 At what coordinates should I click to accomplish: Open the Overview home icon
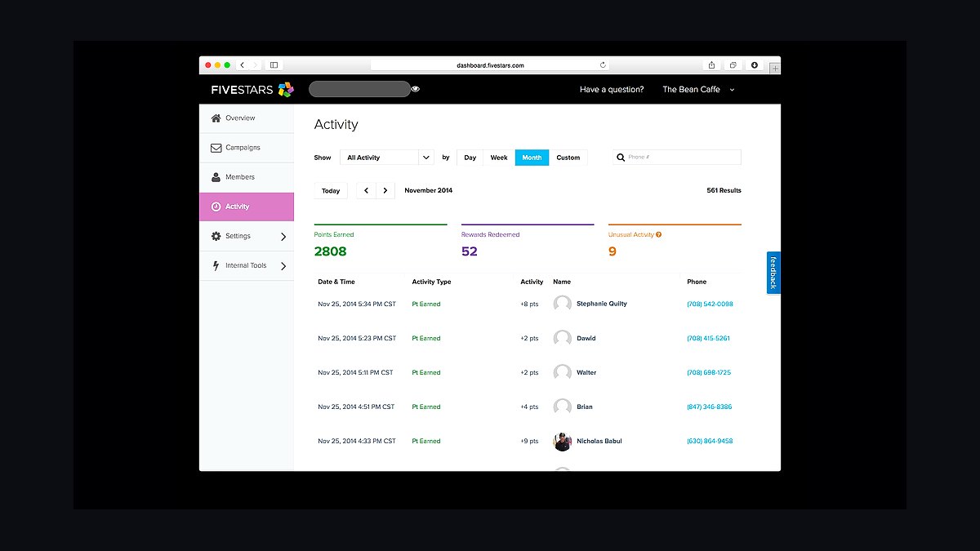click(216, 118)
